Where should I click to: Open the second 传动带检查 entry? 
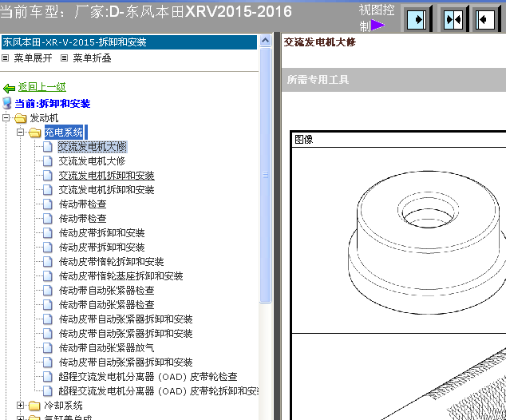83,219
